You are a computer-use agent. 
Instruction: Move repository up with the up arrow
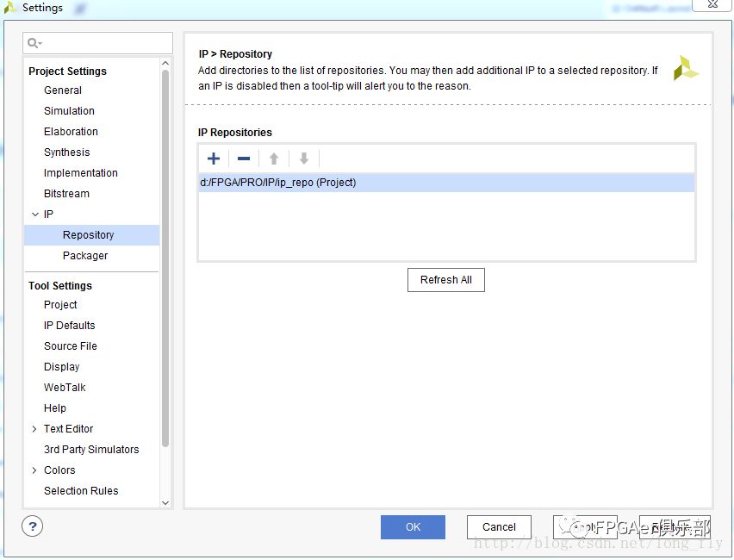pyautogui.click(x=274, y=159)
